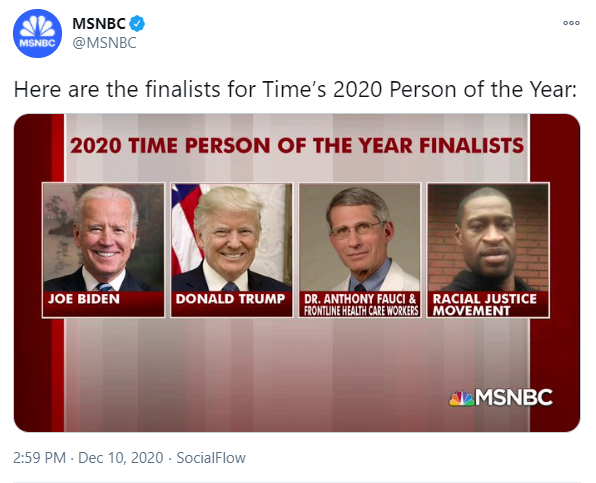Click the peacock logo inside the image
Screen dimensions: 596x483
461,398
